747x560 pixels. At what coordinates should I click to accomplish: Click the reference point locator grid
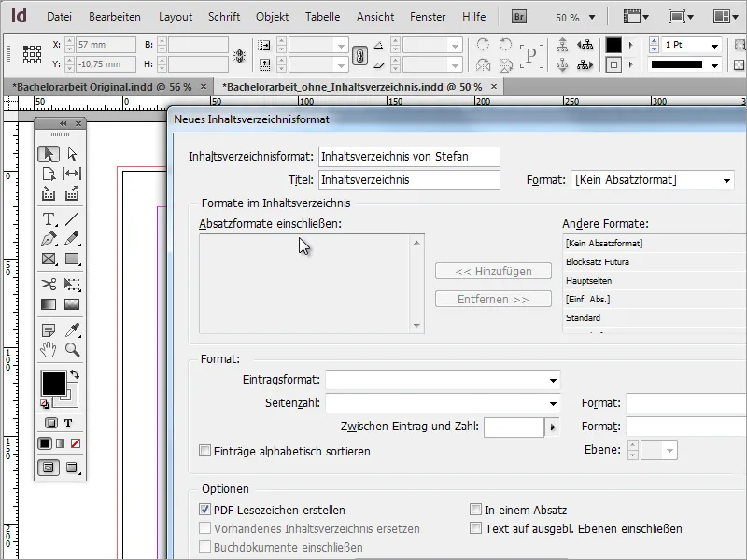point(32,54)
